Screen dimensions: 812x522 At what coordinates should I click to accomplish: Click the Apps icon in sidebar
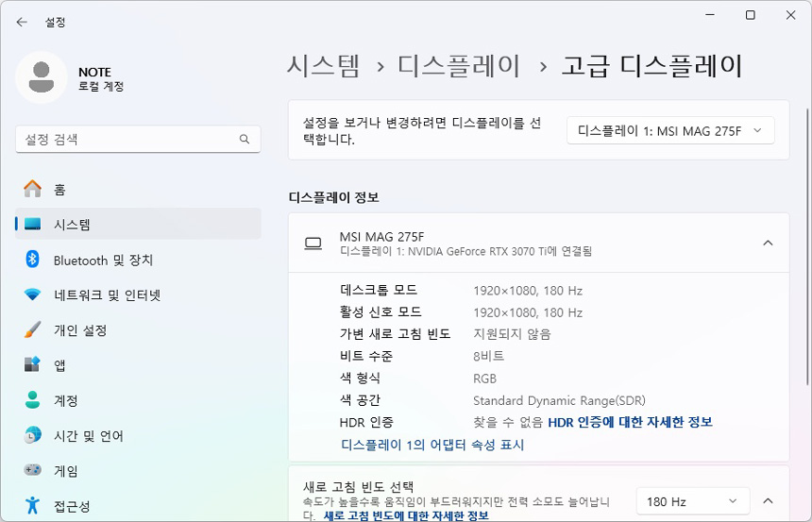(x=33, y=365)
